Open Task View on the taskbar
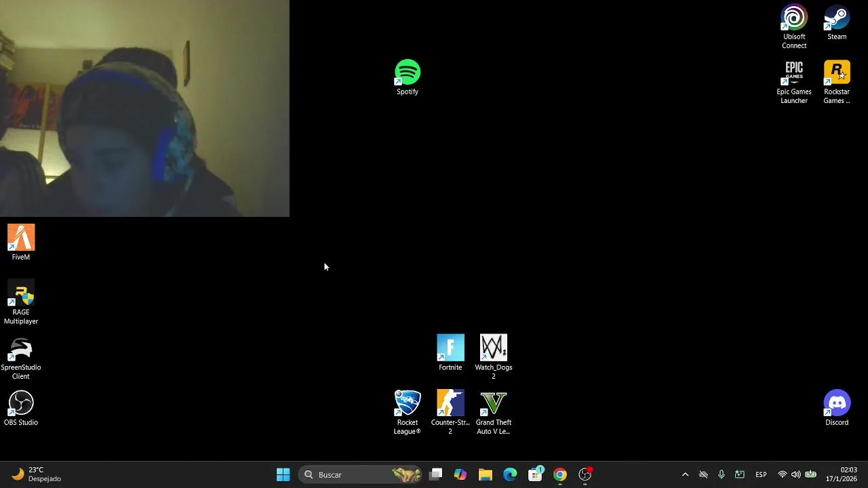The height and width of the screenshot is (488, 868). click(x=436, y=474)
